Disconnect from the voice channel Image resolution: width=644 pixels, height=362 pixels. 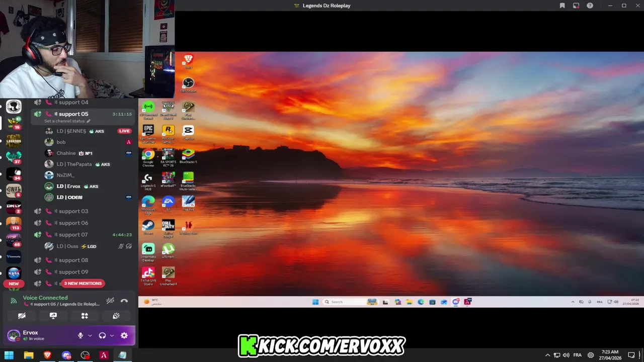(x=124, y=301)
